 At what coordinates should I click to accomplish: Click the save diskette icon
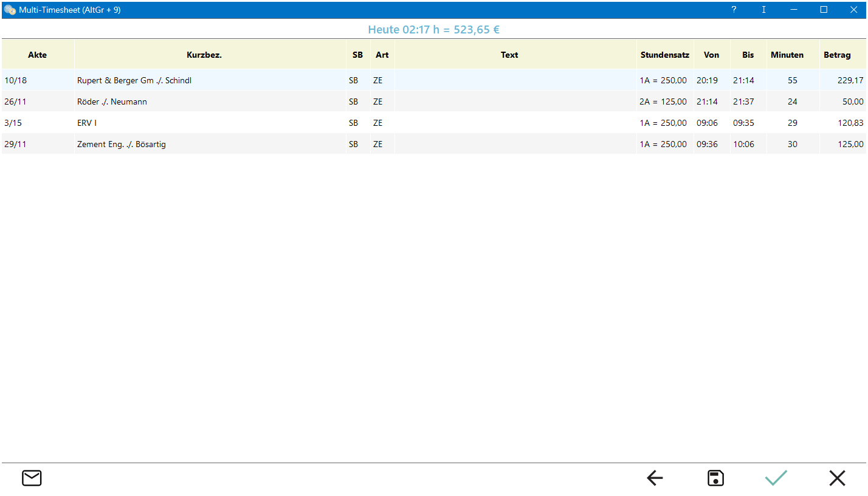click(x=715, y=478)
